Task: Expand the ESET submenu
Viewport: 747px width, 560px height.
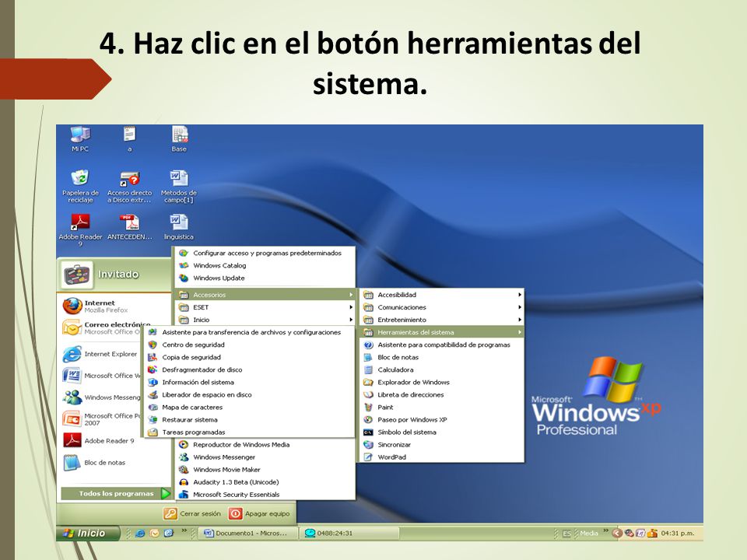Action: click(x=265, y=307)
